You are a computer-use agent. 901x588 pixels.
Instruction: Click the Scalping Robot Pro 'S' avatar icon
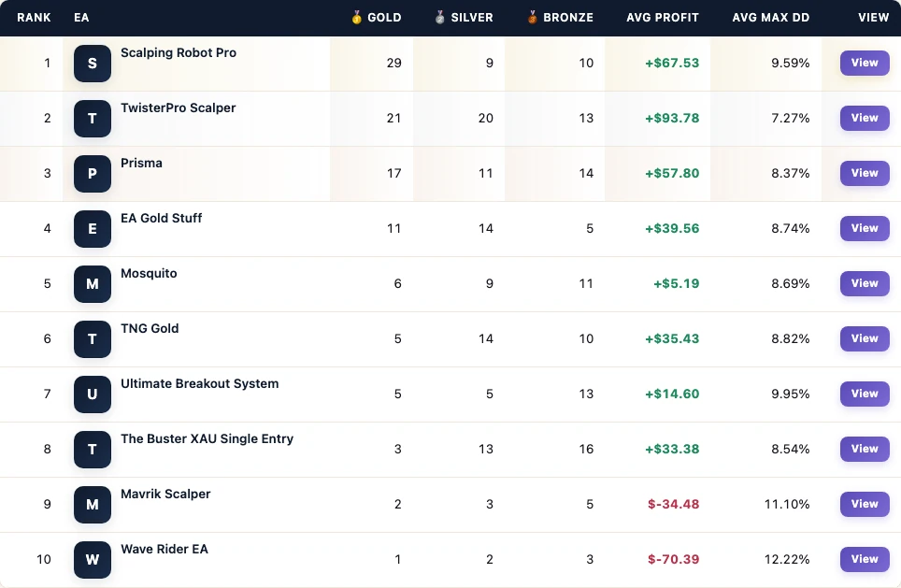(92, 64)
